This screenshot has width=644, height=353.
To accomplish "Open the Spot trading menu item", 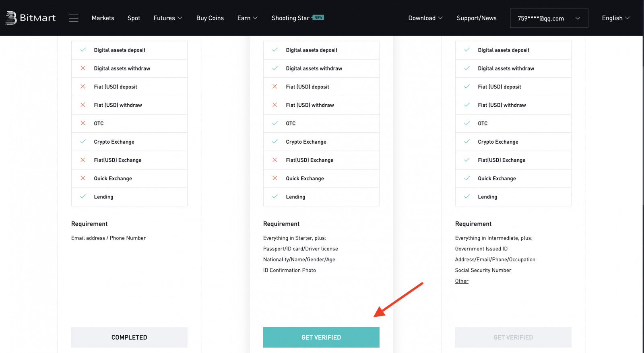I will 134,18.
